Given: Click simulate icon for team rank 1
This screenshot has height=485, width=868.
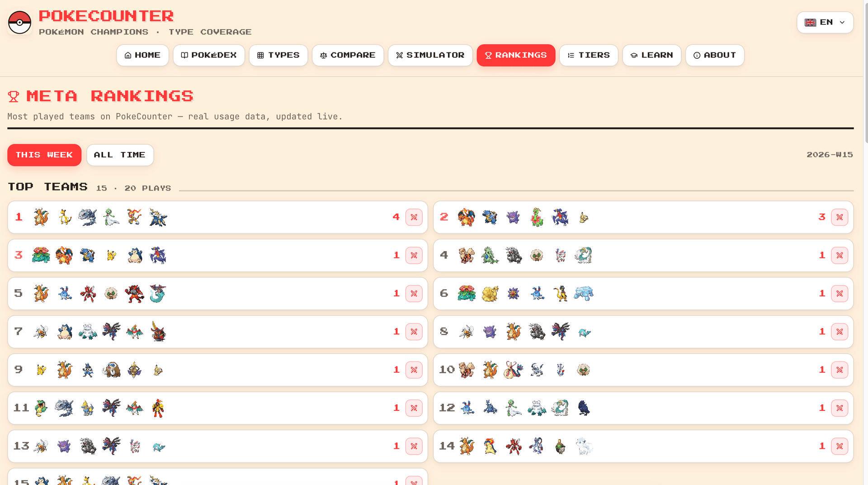Looking at the screenshot, I should 414,218.
